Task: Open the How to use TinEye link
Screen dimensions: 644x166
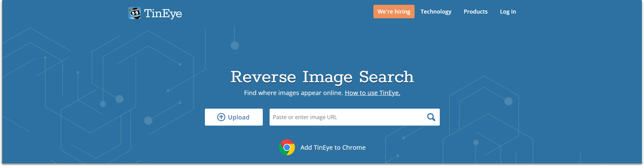Action: 372,93
